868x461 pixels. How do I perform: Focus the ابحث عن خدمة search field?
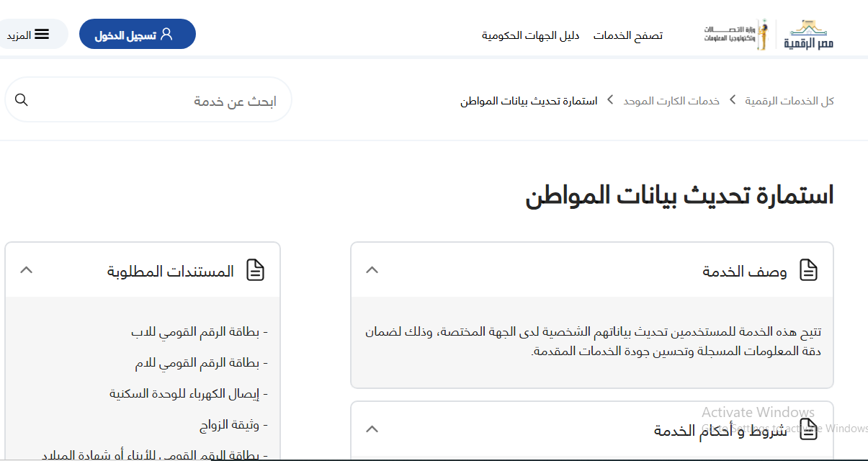click(158, 101)
